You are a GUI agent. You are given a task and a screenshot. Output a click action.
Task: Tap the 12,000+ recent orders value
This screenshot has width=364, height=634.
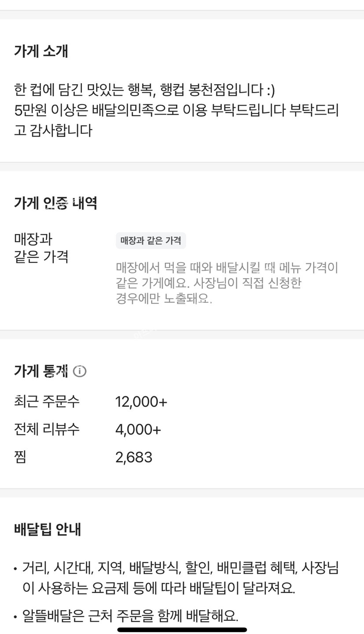[x=141, y=402]
